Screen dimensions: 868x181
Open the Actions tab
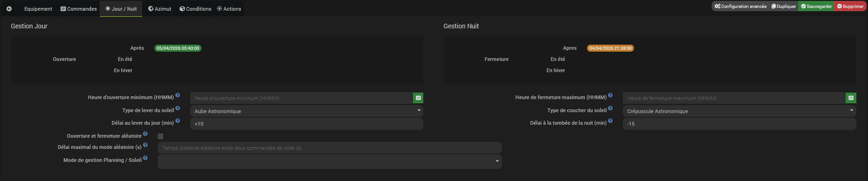coord(229,9)
